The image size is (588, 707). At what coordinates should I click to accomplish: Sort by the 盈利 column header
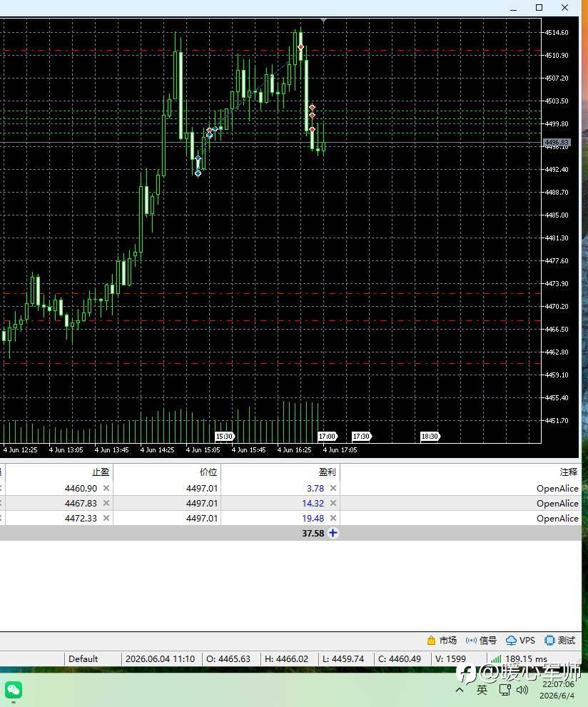coord(328,472)
